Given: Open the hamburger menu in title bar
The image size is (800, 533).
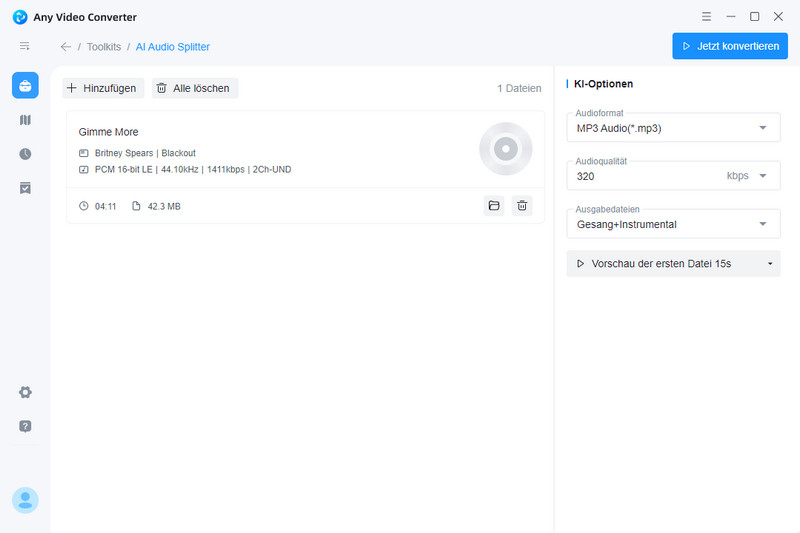Looking at the screenshot, I should pyautogui.click(x=706, y=17).
